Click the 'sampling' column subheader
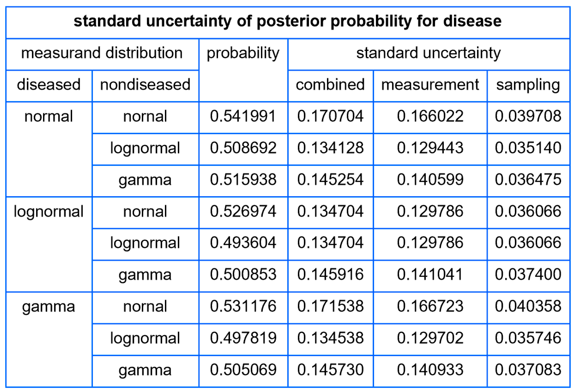 tap(528, 85)
